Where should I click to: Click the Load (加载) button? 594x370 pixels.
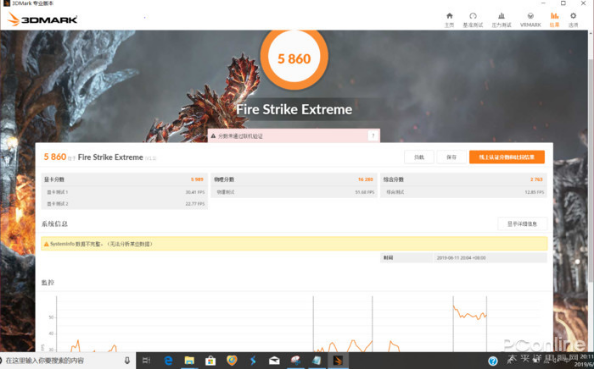click(x=419, y=157)
